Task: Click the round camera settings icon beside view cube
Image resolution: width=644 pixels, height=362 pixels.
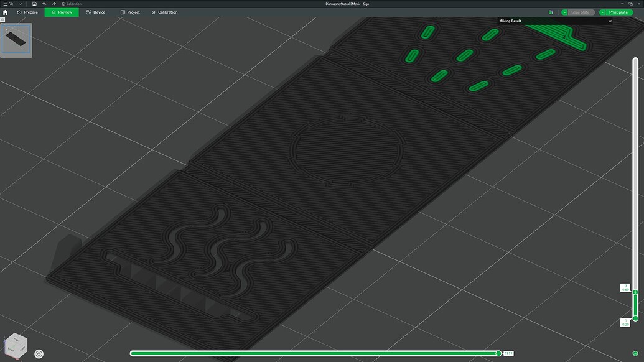Action: [39, 354]
